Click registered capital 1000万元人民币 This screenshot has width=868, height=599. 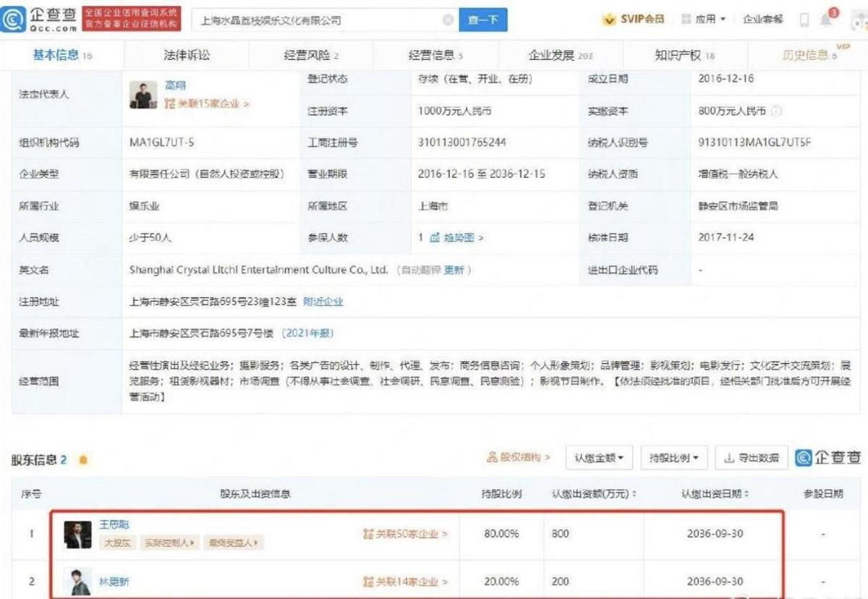pos(455,111)
